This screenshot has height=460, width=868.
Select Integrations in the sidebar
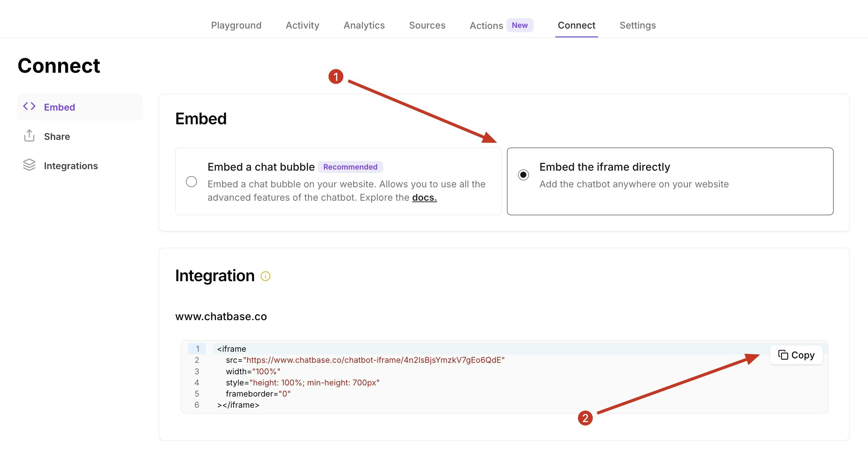[x=71, y=166]
